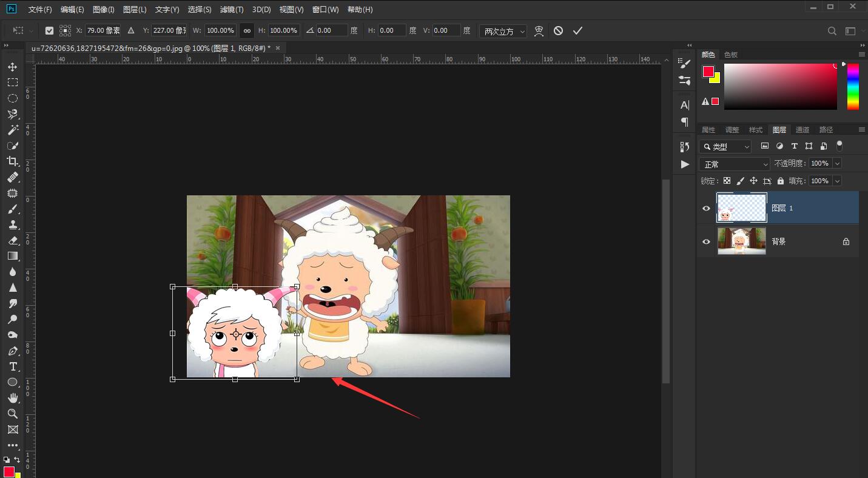Open the 两次立方 interpolation dropdown

(x=503, y=31)
